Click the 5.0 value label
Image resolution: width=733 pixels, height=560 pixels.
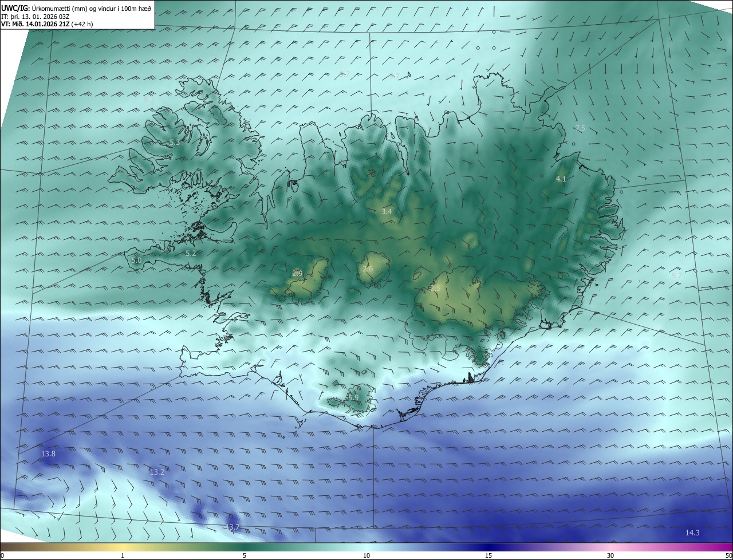coord(136,261)
